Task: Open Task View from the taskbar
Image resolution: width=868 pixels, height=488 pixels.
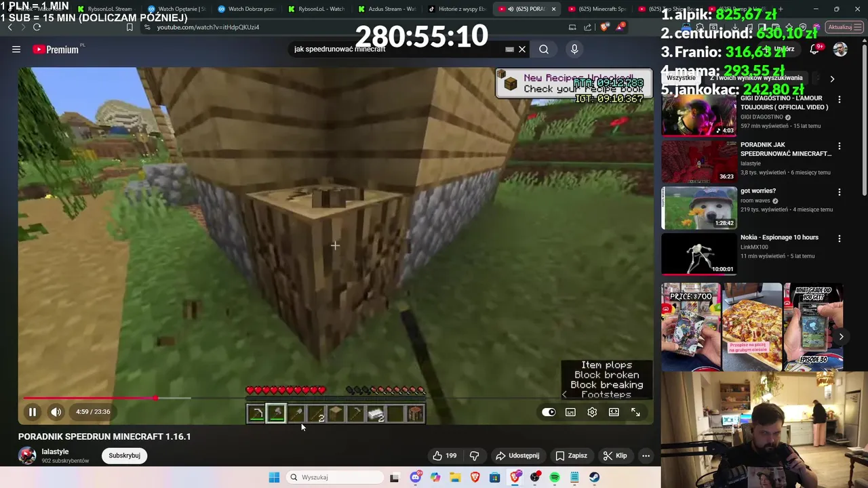Action: click(395, 477)
